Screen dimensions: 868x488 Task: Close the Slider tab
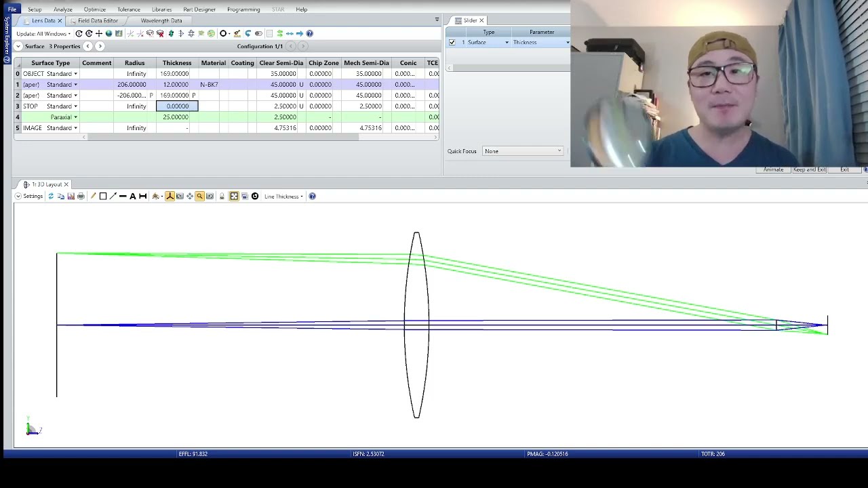481,20
